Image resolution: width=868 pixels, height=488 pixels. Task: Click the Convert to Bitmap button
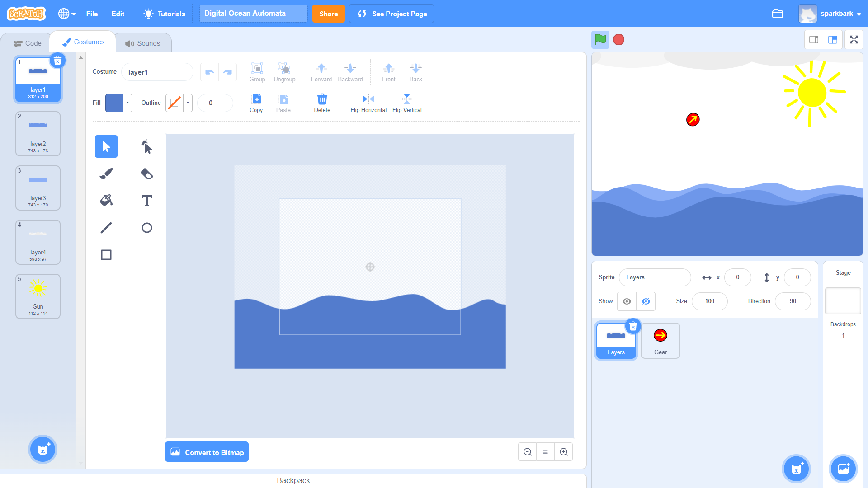tap(207, 452)
